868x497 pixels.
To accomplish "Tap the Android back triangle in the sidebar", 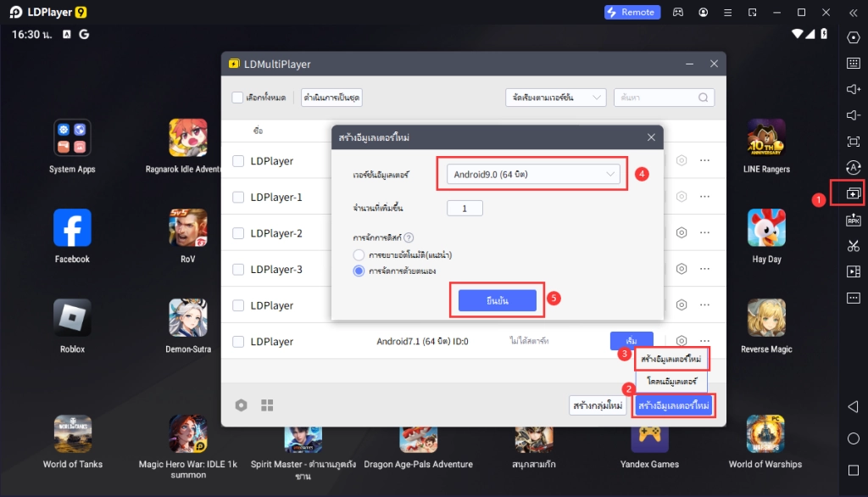I will [853, 406].
